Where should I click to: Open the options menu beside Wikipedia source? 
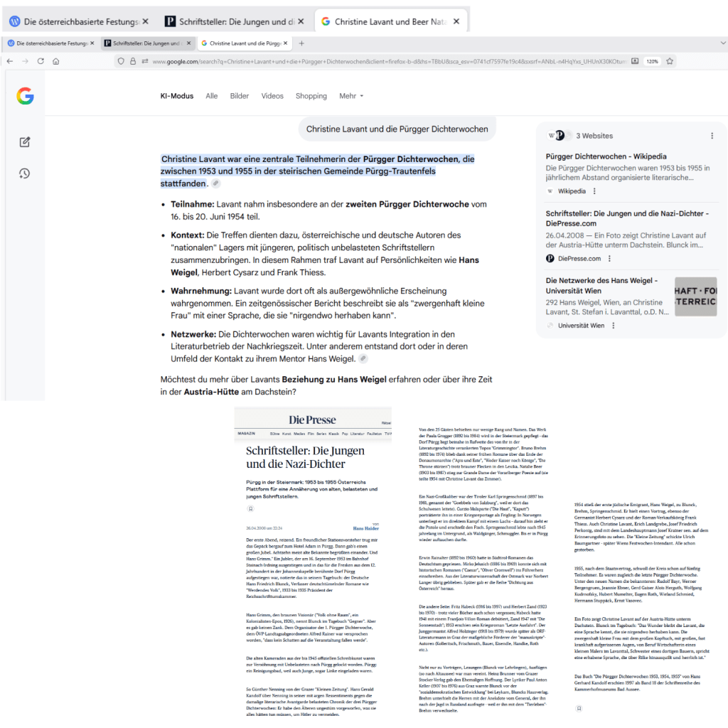click(595, 191)
